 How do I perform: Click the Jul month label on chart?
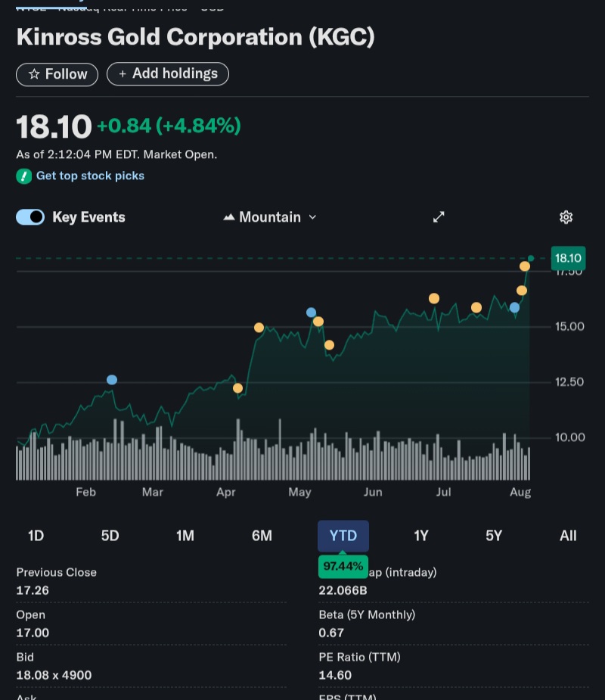[x=443, y=492]
